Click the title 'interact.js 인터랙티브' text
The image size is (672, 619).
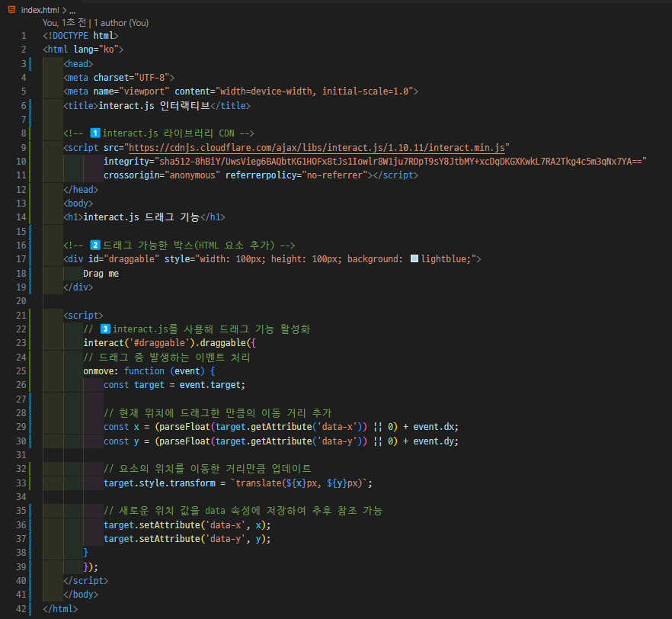pyautogui.click(x=154, y=105)
